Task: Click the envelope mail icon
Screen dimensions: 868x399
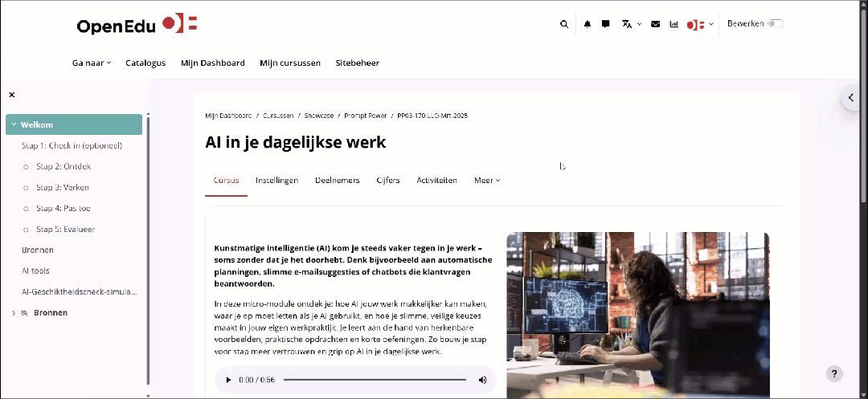Action: coord(656,24)
